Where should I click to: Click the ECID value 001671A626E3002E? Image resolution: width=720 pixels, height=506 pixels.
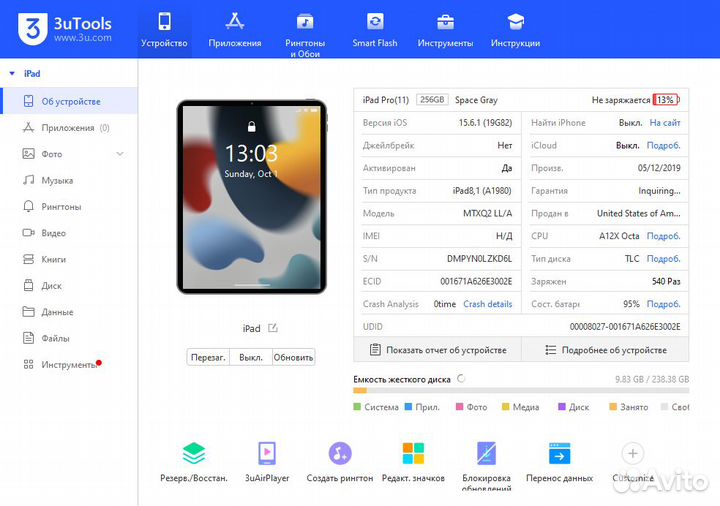(x=476, y=281)
